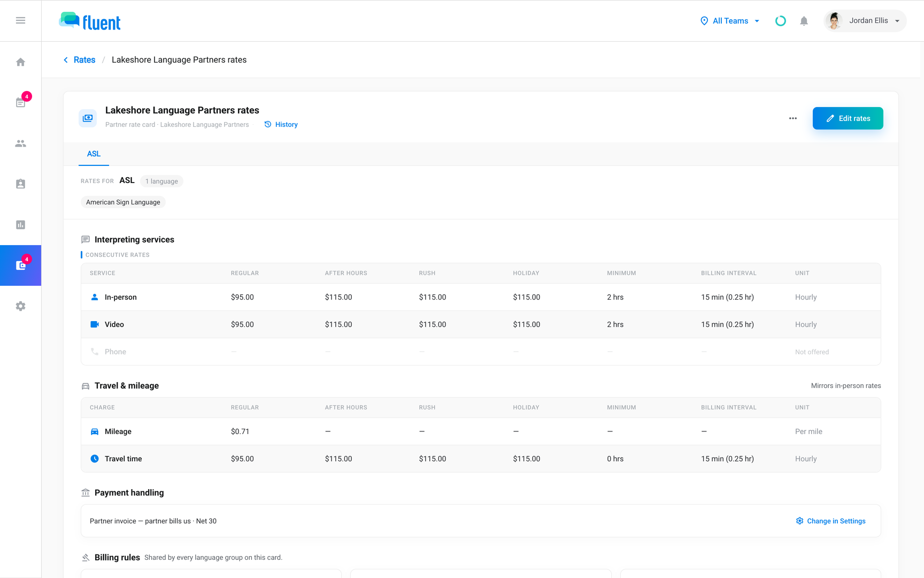This screenshot has height=578, width=924.
Task: Select the In-person regular rate $95.00
Action: click(242, 297)
